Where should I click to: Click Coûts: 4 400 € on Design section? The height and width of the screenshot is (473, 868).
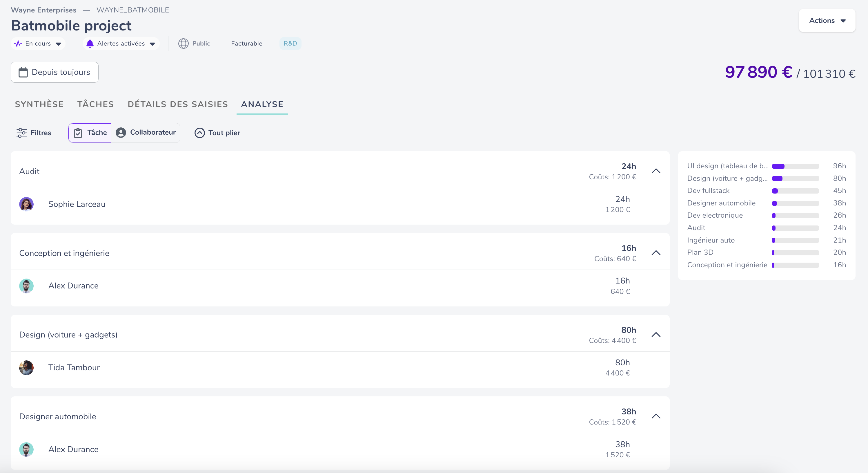pos(612,340)
